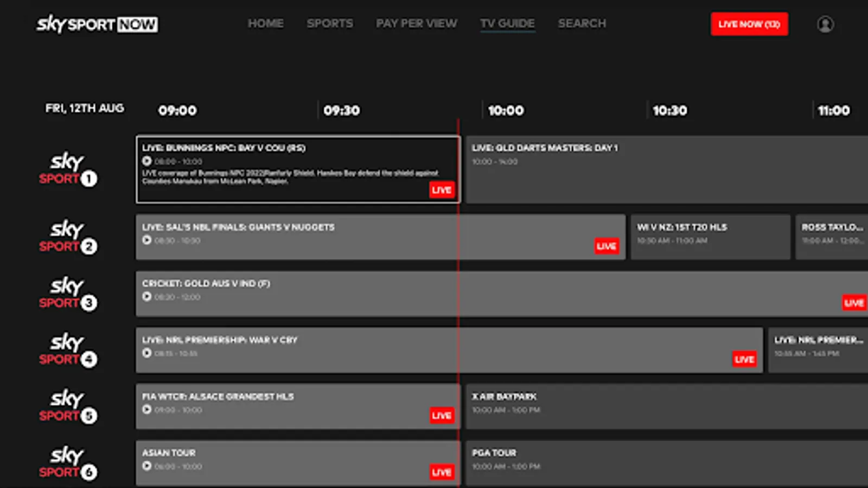Image resolution: width=868 pixels, height=488 pixels.
Task: Select the 11:00 time marker
Action: click(x=834, y=111)
